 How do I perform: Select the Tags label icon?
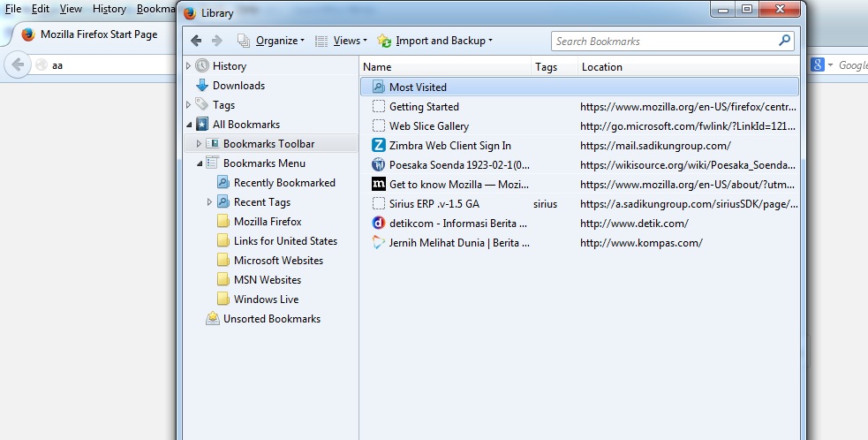click(202, 105)
